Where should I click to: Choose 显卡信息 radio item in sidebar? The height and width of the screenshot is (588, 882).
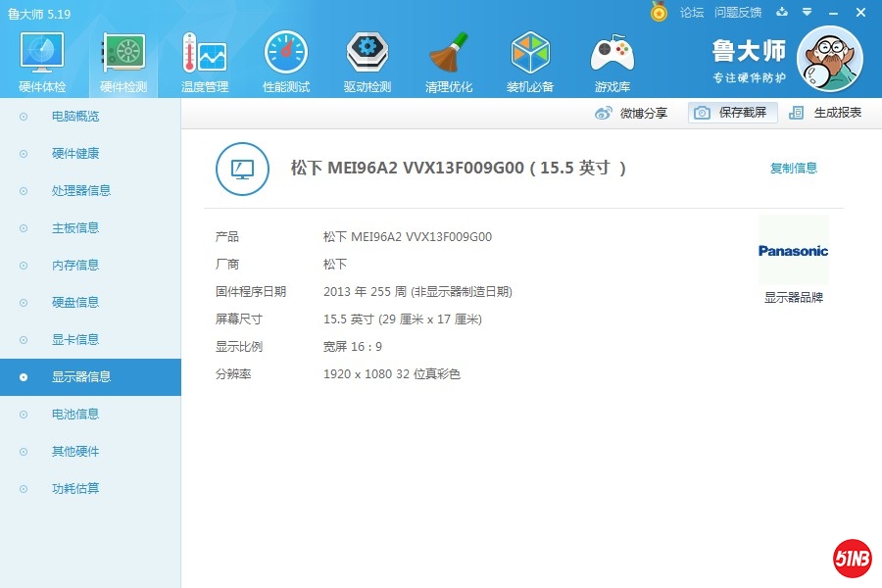click(x=75, y=340)
